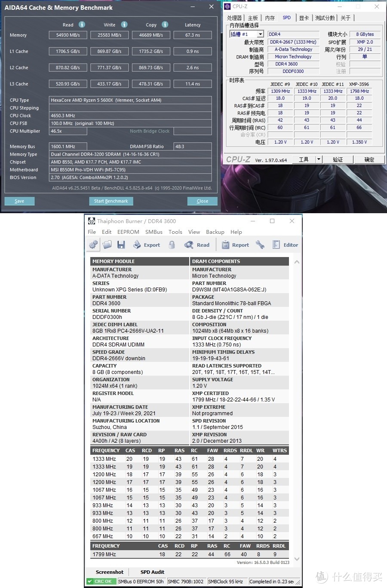
Task: Switch to the 主板 tab in CPU-Z
Action: [253, 18]
